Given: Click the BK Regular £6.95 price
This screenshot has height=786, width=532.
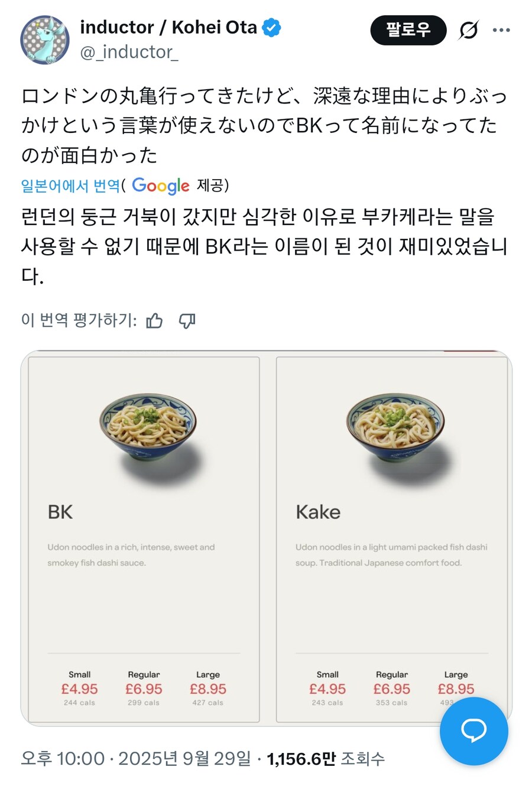Looking at the screenshot, I should pyautogui.click(x=144, y=689).
